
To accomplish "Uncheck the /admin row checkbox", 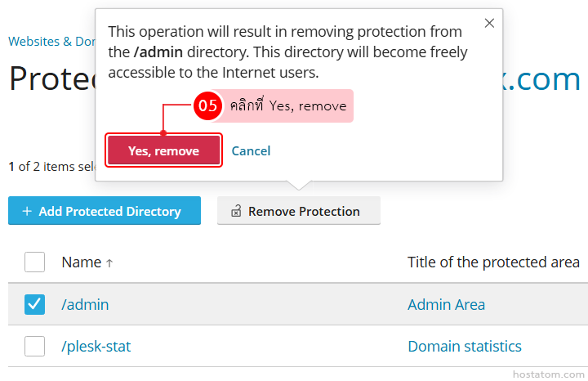I will 34,304.
